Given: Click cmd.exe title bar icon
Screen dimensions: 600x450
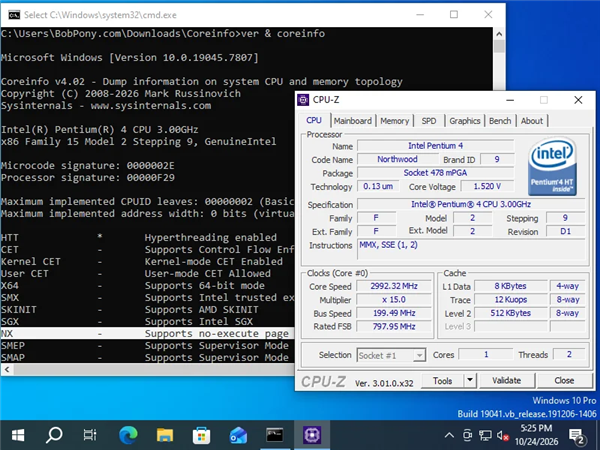Looking at the screenshot, I should pos(14,15).
